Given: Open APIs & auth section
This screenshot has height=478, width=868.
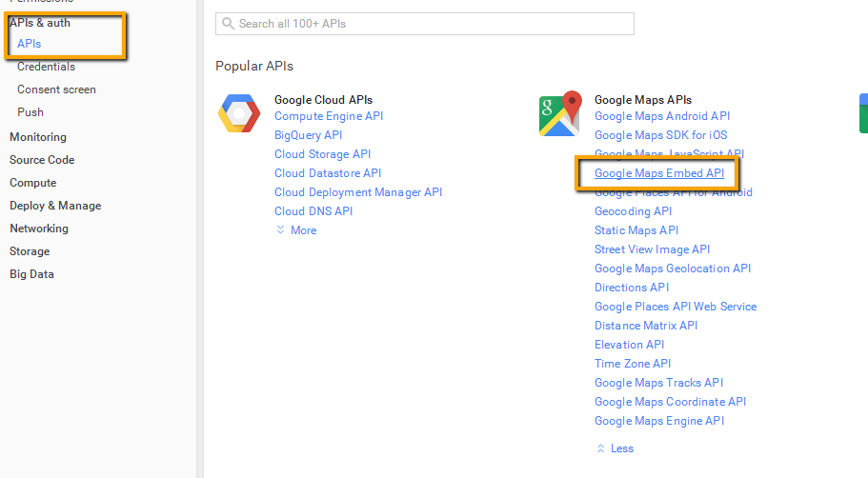Looking at the screenshot, I should [x=40, y=23].
